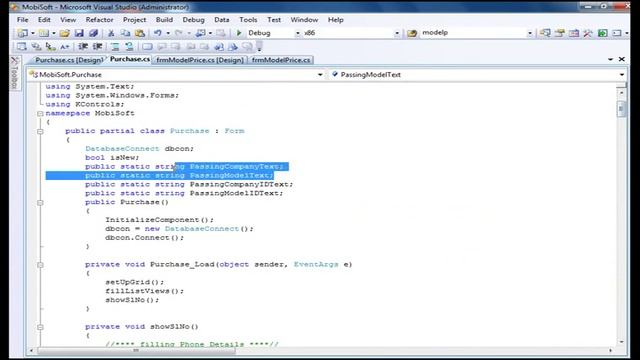640x360 pixels.
Task: Click the Paste toolbar icon
Action: point(140,33)
